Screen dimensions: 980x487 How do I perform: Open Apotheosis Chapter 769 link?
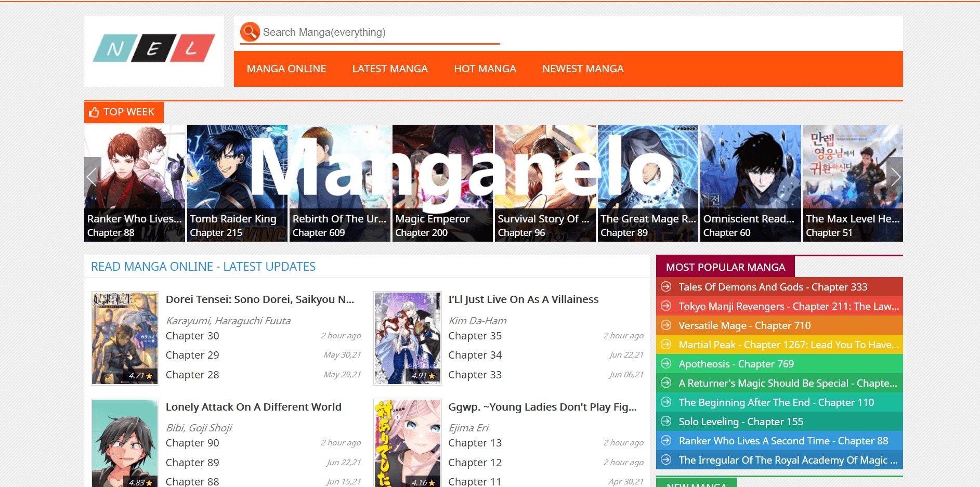[x=736, y=364]
